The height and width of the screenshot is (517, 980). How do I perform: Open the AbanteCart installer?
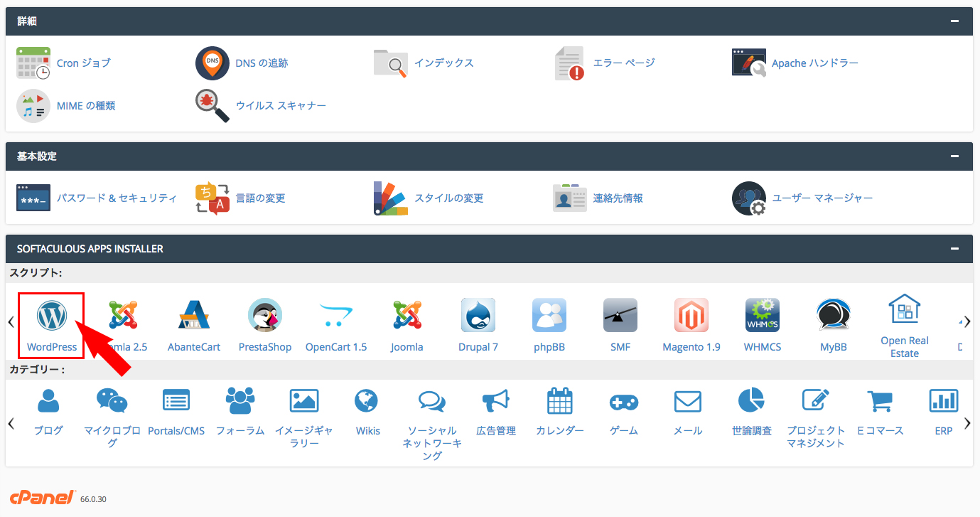coord(193,315)
